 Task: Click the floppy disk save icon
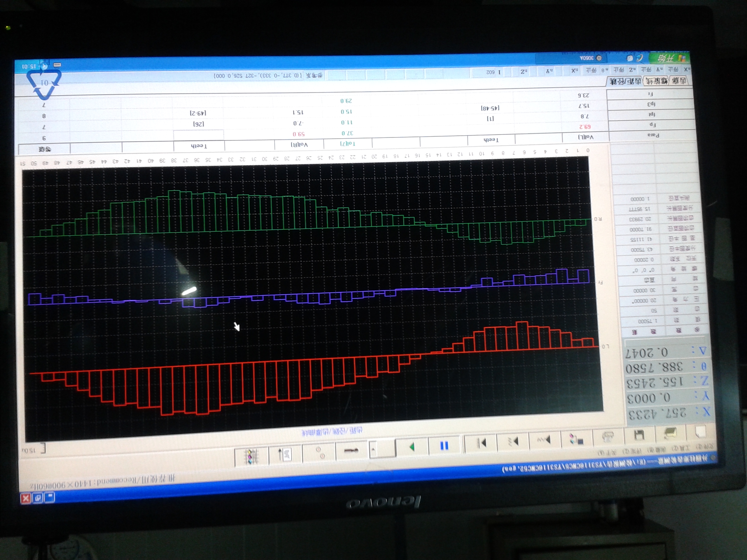[x=639, y=435]
